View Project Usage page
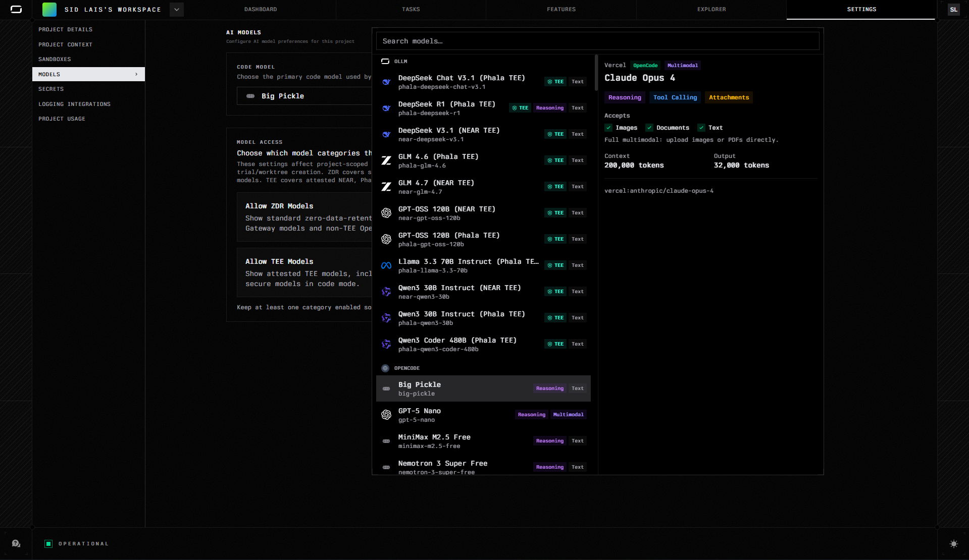The width and height of the screenshot is (969, 560). click(x=88, y=119)
